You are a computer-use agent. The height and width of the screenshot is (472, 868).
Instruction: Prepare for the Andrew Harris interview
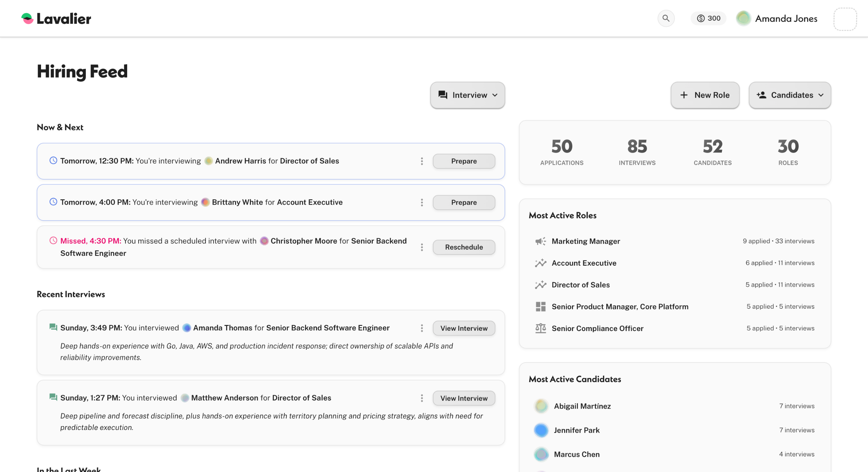click(463, 161)
